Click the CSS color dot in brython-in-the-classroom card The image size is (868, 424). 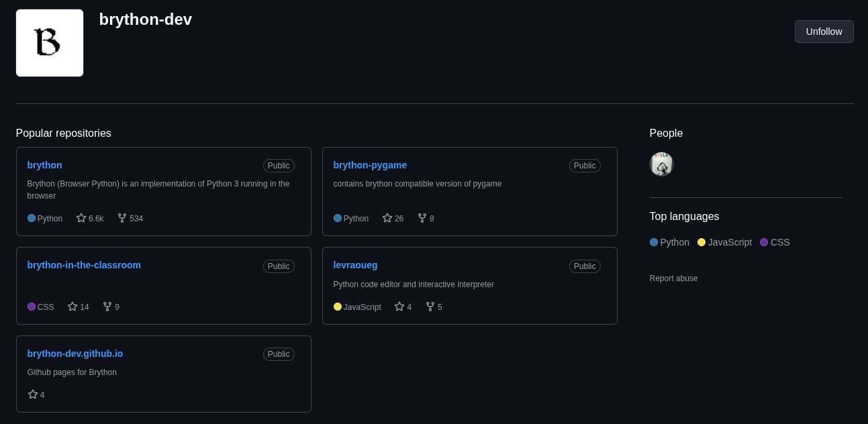coord(32,307)
